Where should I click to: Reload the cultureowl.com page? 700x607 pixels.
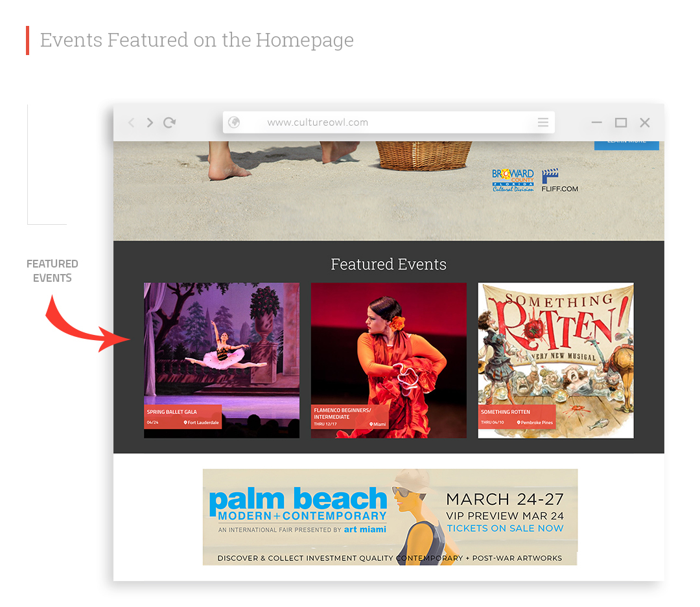170,122
